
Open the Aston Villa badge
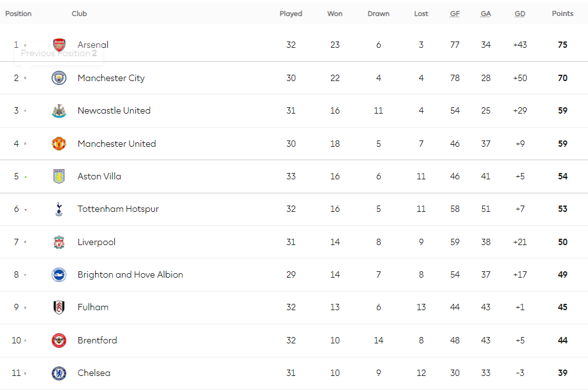click(59, 176)
